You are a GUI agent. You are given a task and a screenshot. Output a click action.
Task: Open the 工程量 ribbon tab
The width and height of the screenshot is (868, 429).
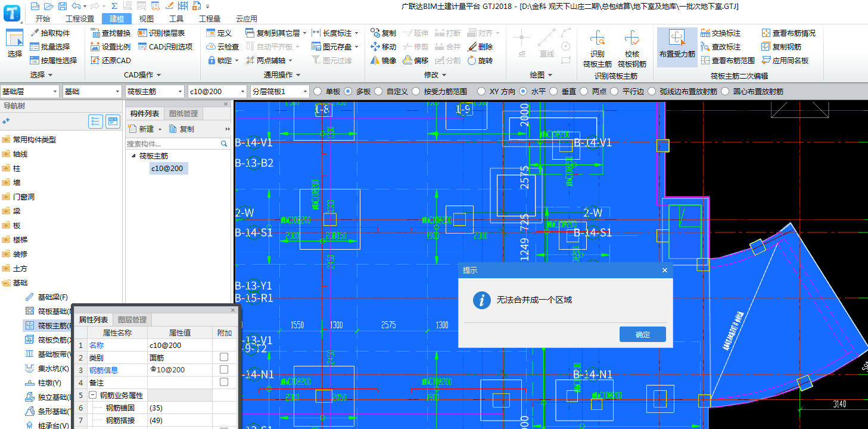(x=209, y=18)
